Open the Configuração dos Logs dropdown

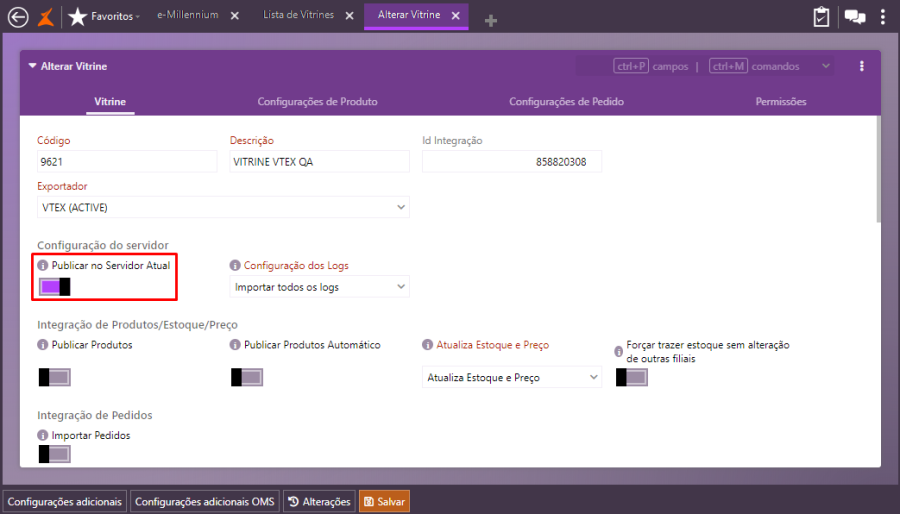[x=319, y=287]
